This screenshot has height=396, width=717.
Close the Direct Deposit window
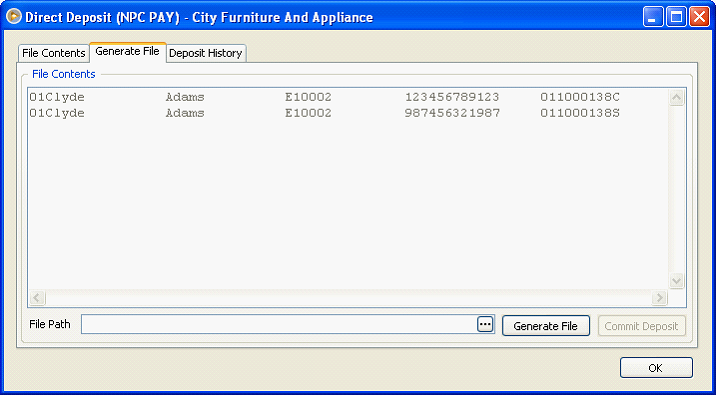click(699, 17)
